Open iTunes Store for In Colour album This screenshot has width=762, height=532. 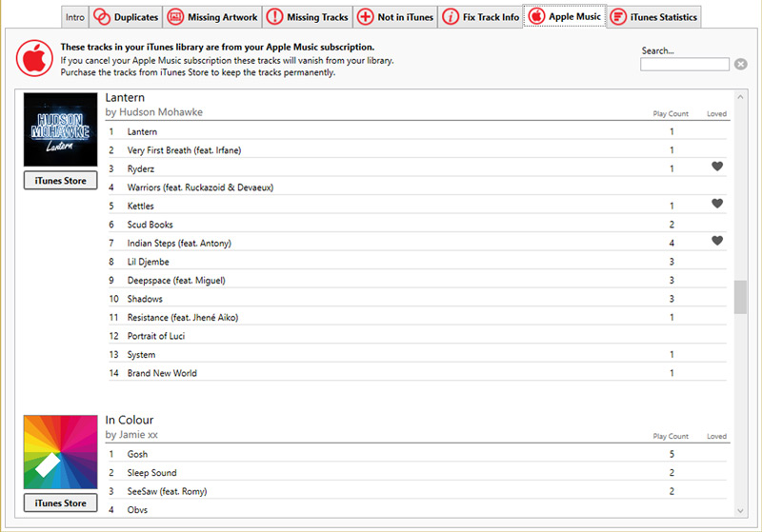[60, 502]
